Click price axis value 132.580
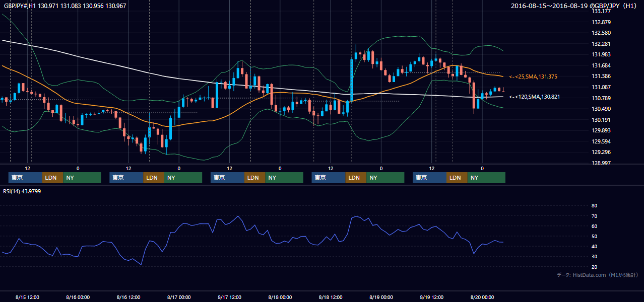The height and width of the screenshot is (302, 644). pos(601,33)
